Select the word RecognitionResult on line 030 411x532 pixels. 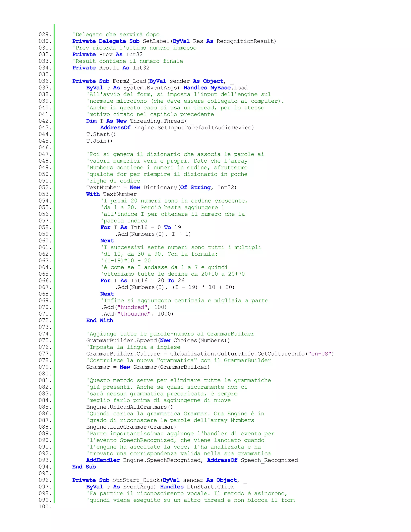245,41
